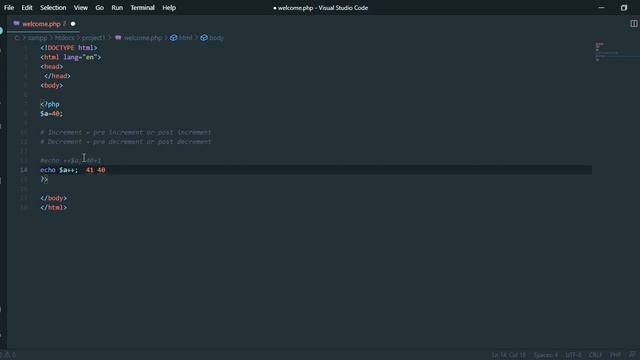Restore down the VS Code window
The height and width of the screenshot is (360, 640).
click(624, 8)
